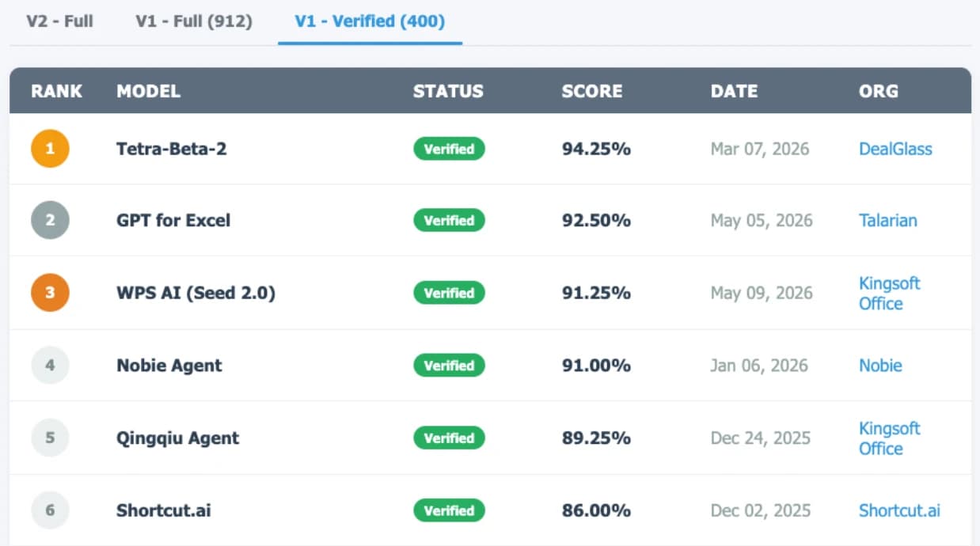Click Verified badge for GPT for Excel

point(449,220)
